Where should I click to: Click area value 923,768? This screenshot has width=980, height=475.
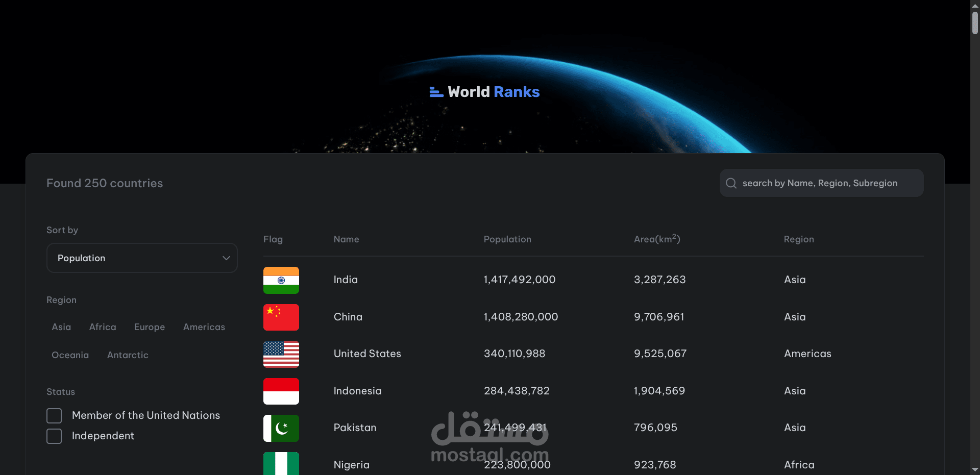(x=655, y=465)
